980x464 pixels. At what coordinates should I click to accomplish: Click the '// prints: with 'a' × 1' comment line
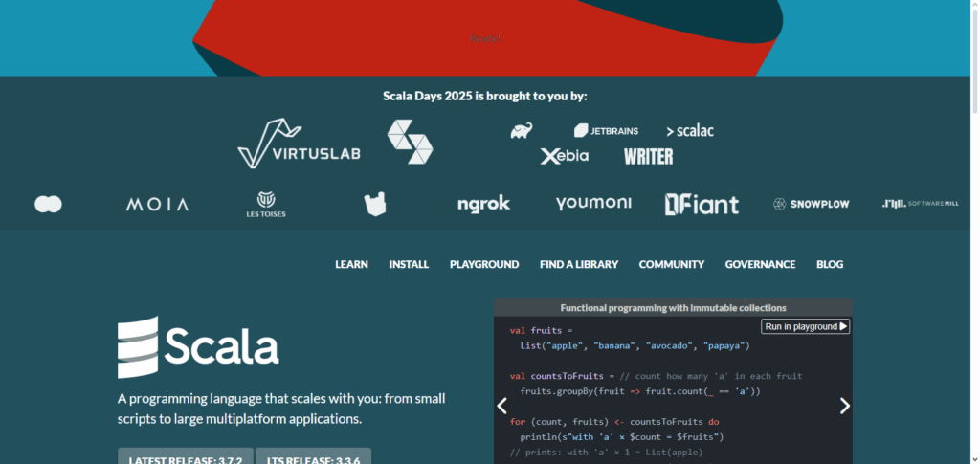click(608, 453)
